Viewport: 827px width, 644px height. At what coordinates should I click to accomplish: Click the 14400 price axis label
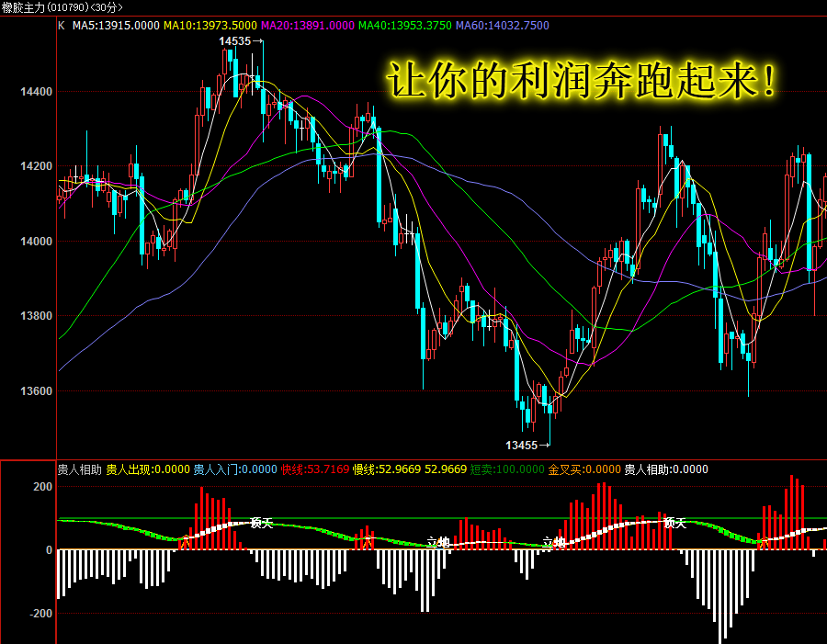(37, 92)
